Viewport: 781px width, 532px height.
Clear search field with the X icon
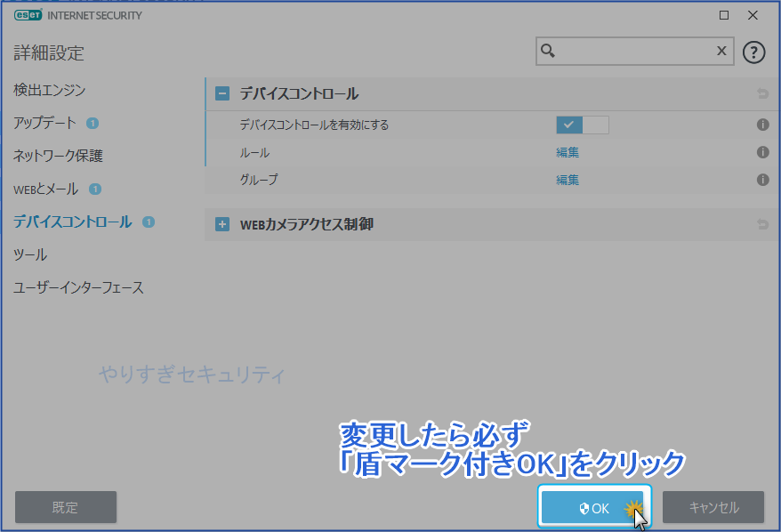[x=721, y=51]
